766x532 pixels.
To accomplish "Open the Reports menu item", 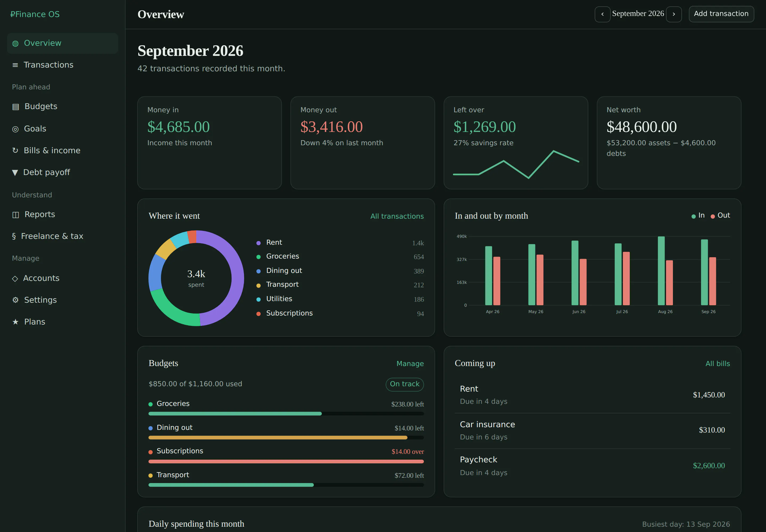I will point(62,214).
